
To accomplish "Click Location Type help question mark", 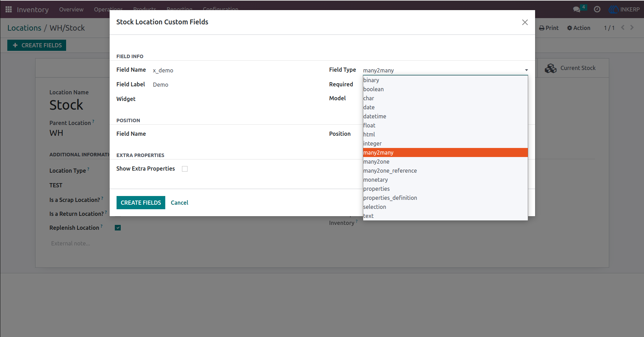I will pos(88,169).
